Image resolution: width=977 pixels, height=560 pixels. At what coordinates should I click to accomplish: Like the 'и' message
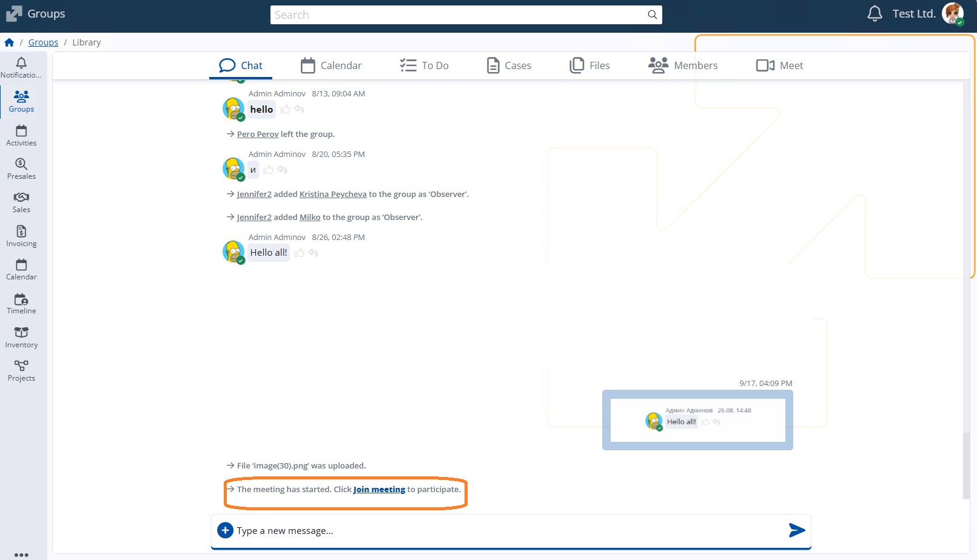coord(268,170)
